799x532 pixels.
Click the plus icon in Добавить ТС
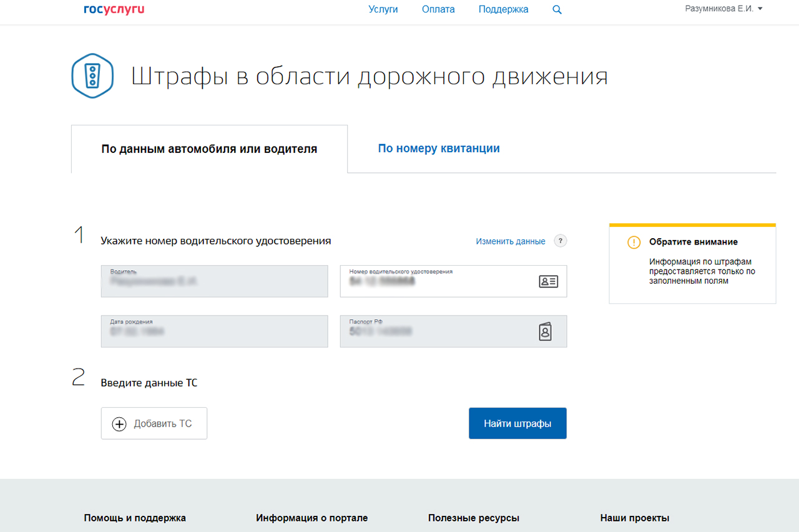point(119,424)
